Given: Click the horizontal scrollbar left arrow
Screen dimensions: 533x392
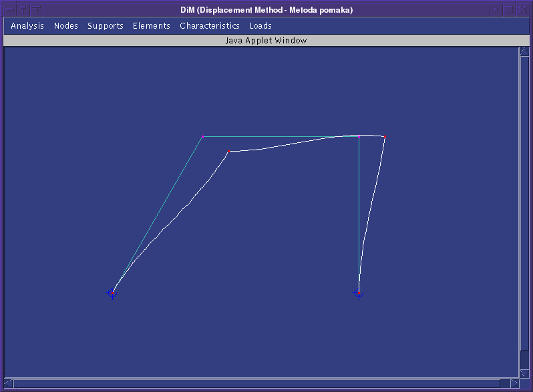Looking at the screenshot, I should (x=9, y=383).
